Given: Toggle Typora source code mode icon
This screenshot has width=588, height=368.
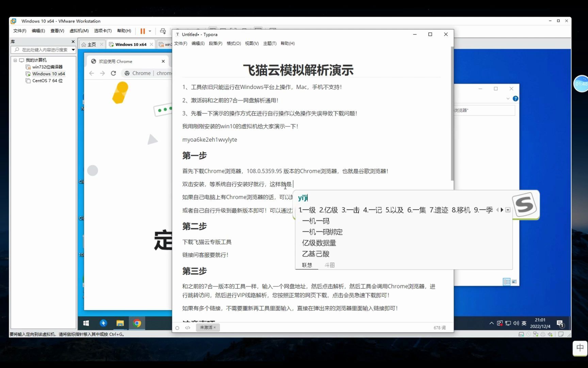Looking at the screenshot, I should pyautogui.click(x=187, y=328).
